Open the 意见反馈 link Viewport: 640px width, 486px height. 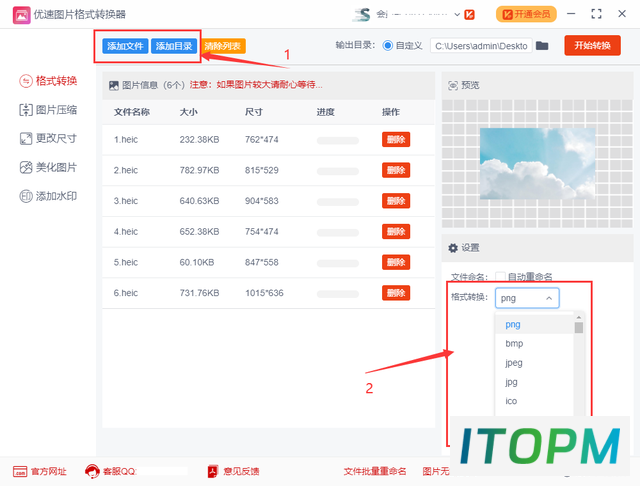241,471
